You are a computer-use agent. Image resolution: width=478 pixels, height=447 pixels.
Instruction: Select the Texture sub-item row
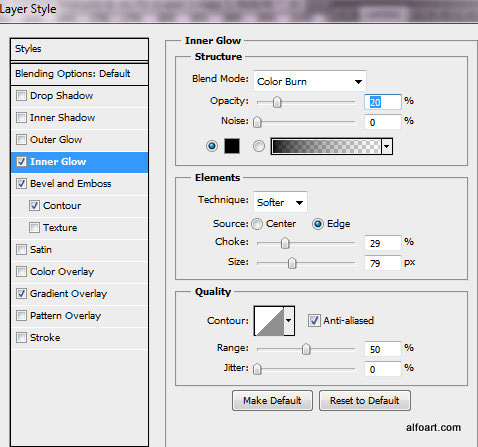click(79, 228)
